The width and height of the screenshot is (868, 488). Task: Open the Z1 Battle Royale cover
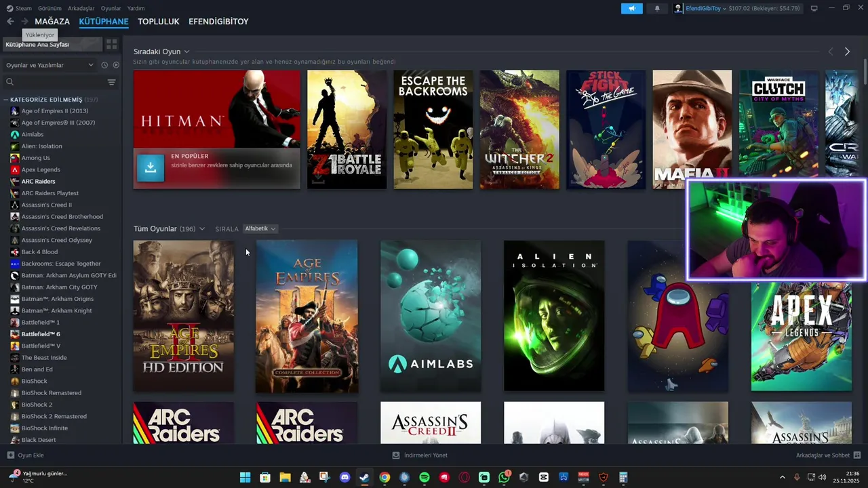tap(347, 129)
